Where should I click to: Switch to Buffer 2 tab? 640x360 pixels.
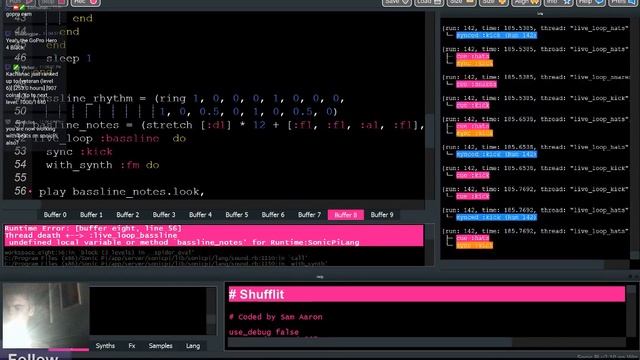pyautogui.click(x=128, y=215)
